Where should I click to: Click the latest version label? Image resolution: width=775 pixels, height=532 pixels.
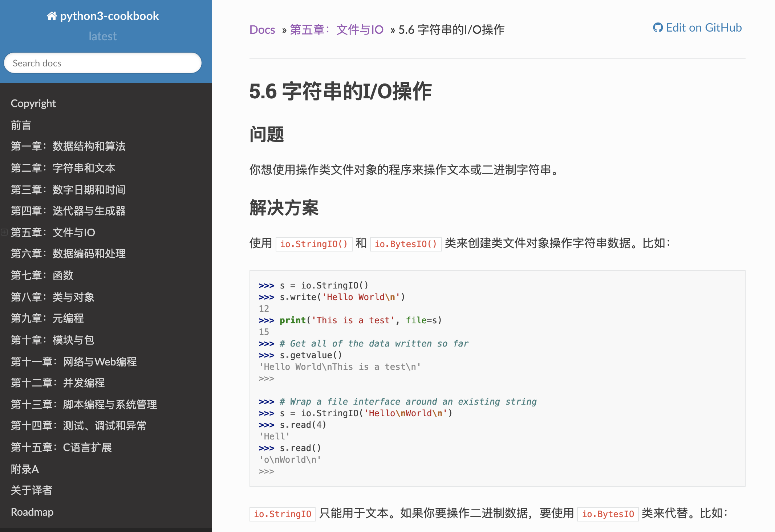[x=102, y=36]
